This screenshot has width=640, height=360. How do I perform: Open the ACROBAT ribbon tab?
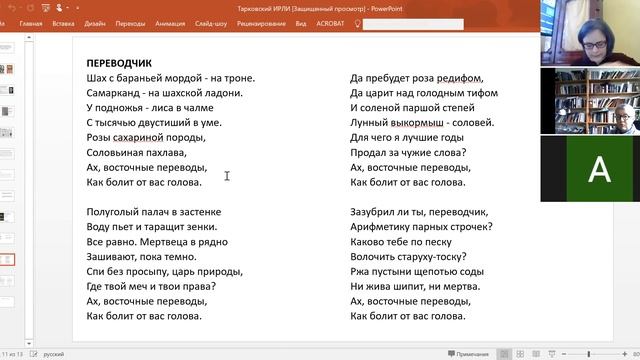tap(330, 24)
